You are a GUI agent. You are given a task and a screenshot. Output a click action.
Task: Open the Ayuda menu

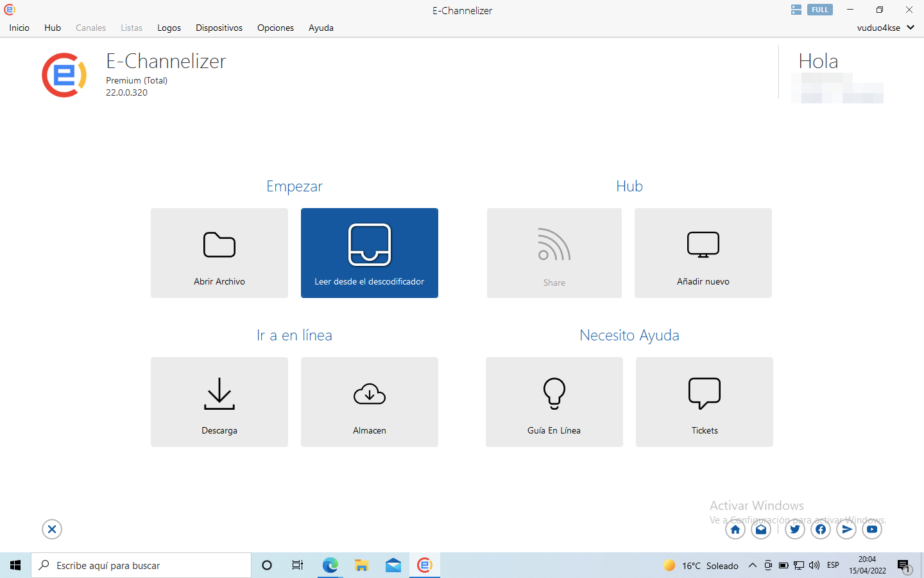pyautogui.click(x=321, y=28)
